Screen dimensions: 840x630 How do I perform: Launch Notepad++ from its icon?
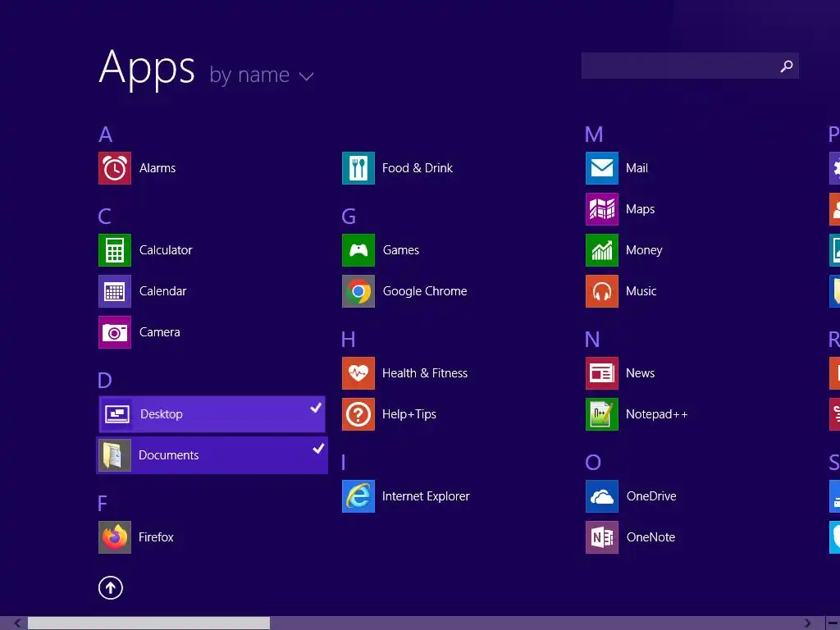click(602, 414)
